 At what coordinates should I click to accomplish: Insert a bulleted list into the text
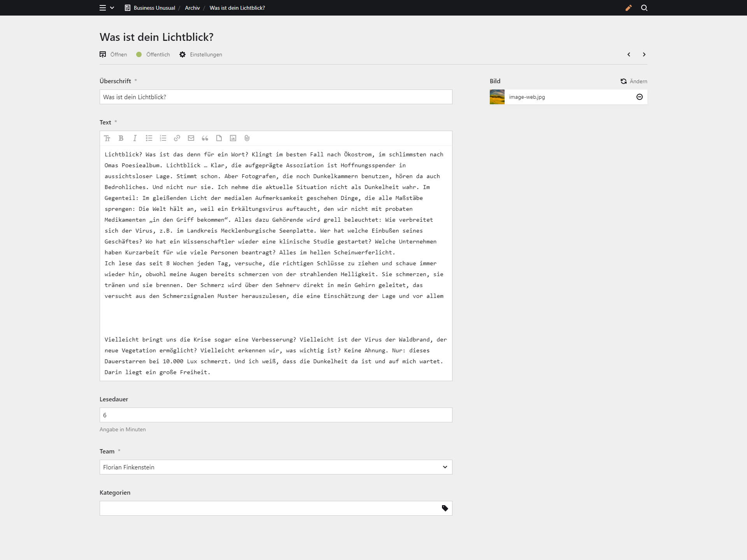coord(149,138)
